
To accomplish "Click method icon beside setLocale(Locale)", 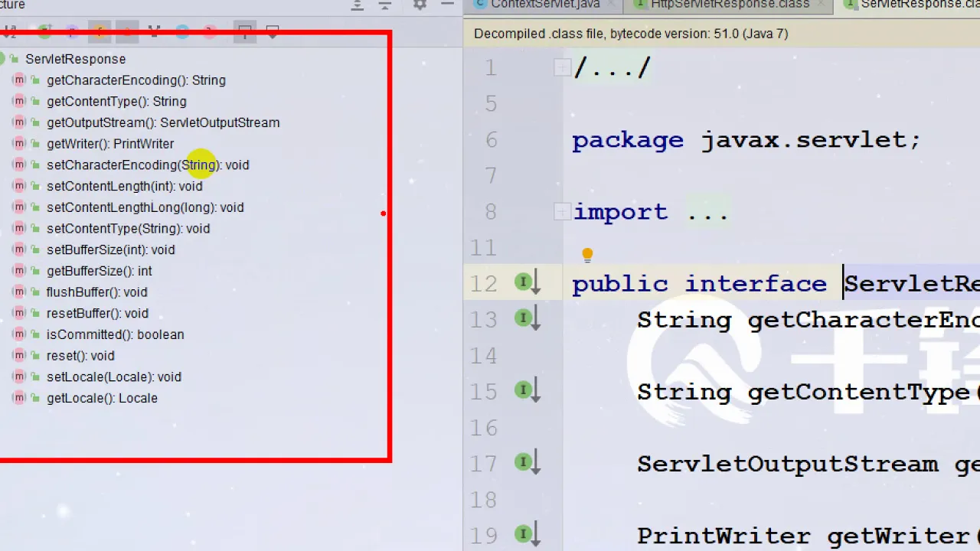I will (x=19, y=377).
